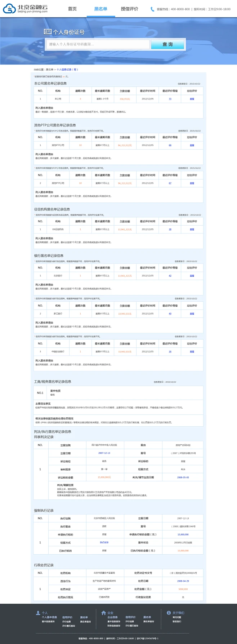The image size is (237, 644).
Task: Click the phone icon beside 客服热线
Action: click(152, 9)
